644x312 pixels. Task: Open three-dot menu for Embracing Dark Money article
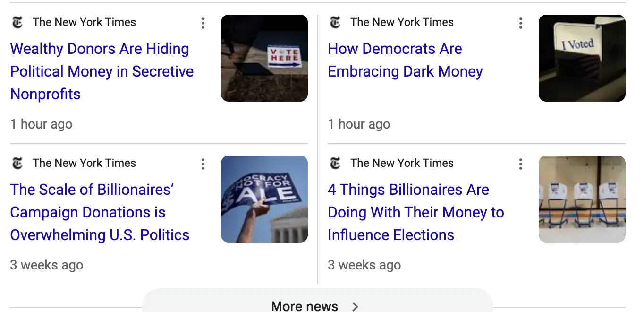click(x=520, y=23)
